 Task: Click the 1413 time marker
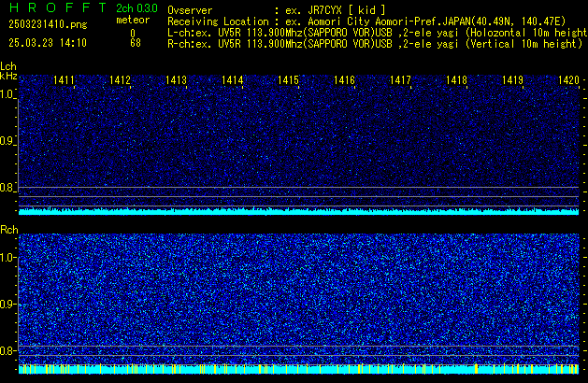coord(177,80)
